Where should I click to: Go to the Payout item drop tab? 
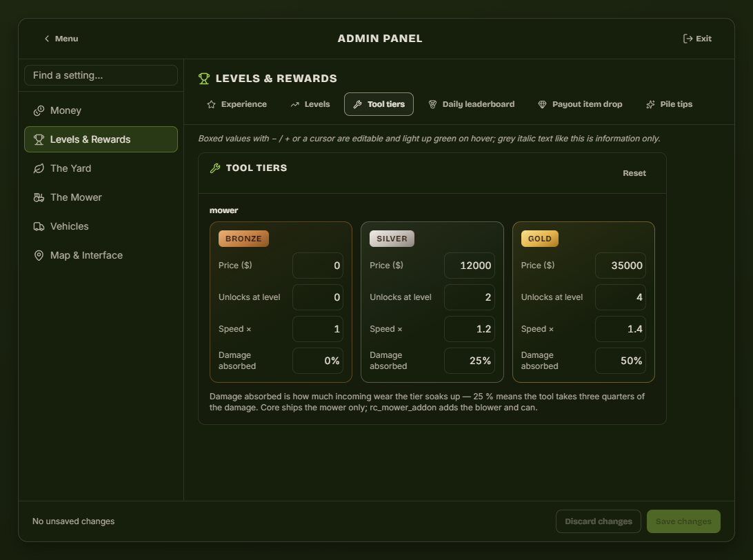tap(580, 104)
